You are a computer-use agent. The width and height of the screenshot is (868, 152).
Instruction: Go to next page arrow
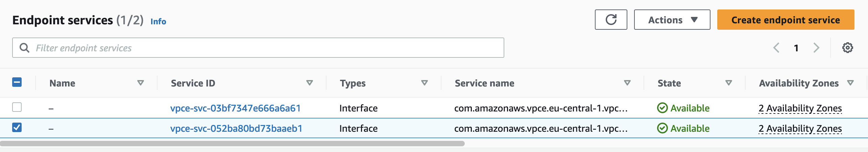tap(816, 48)
